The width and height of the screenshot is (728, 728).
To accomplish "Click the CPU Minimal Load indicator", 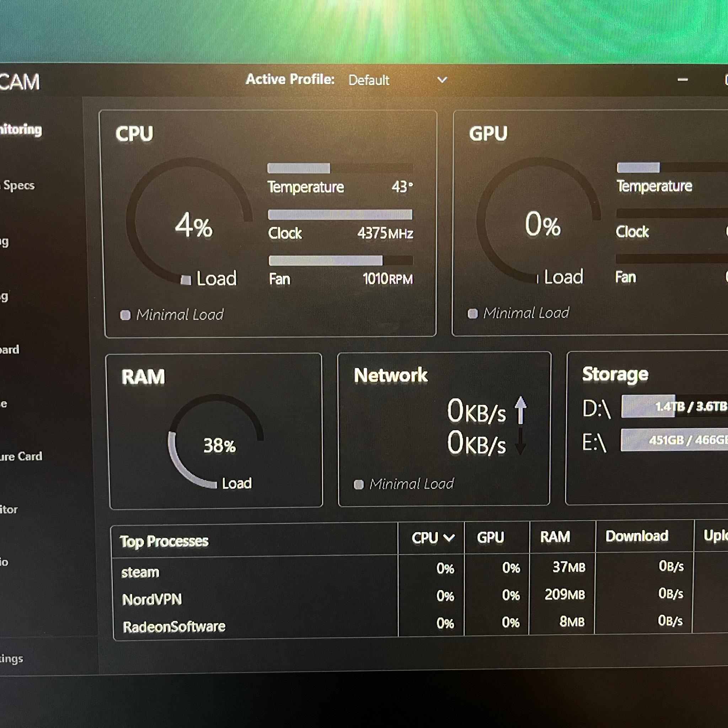I will (172, 315).
